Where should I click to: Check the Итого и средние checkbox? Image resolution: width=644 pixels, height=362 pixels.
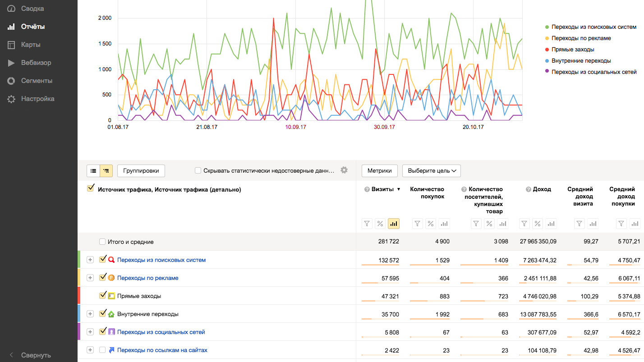point(102,242)
